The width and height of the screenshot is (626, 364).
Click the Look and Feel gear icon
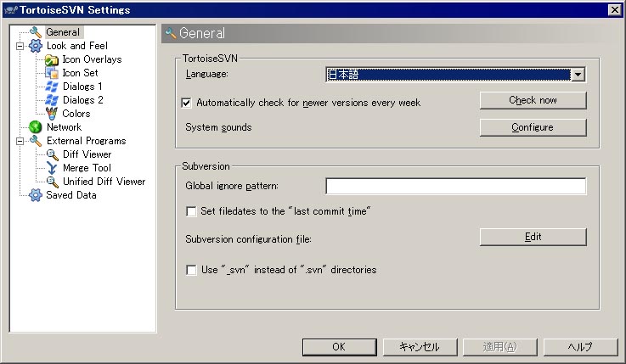[x=36, y=46]
